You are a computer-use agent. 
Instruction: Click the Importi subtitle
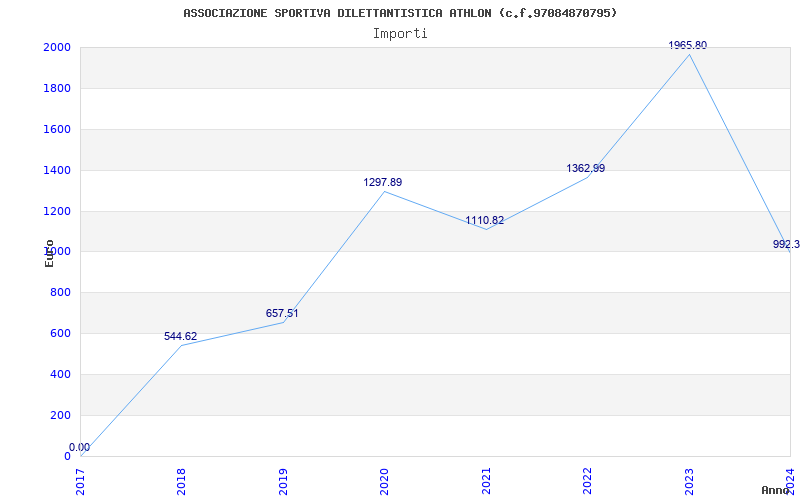tap(400, 34)
